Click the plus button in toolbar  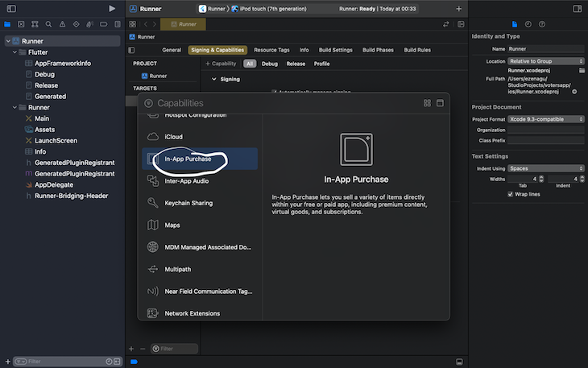click(459, 8)
